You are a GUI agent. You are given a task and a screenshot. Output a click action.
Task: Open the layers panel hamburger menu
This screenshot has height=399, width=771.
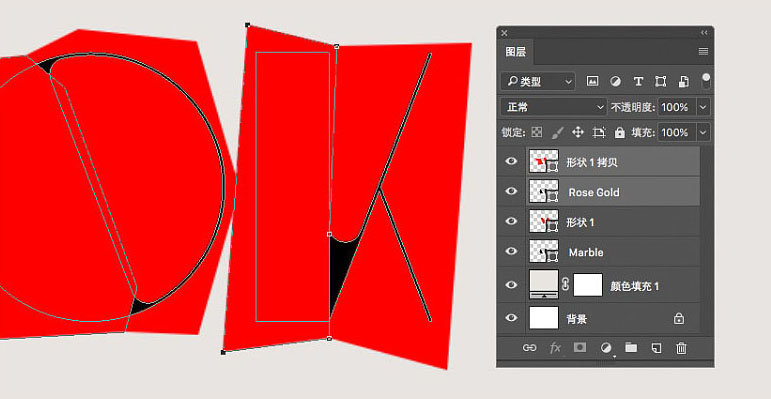click(703, 52)
